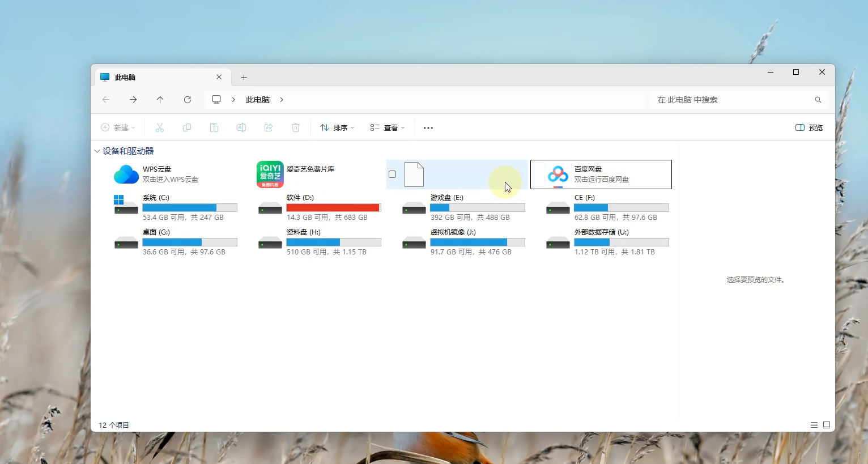Image resolution: width=868 pixels, height=464 pixels.
Task: Tick the checkbox beside blank file item
Action: [x=393, y=174]
